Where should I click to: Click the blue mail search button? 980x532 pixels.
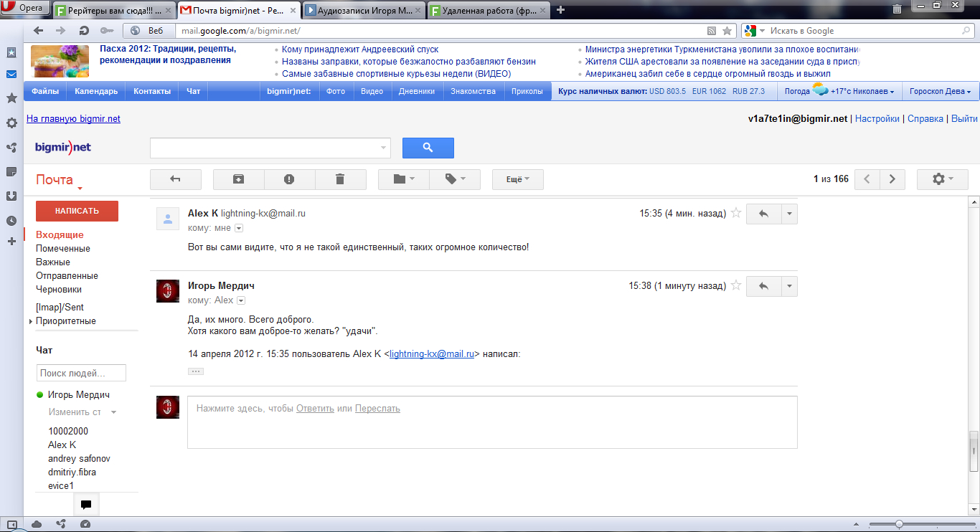tap(428, 148)
